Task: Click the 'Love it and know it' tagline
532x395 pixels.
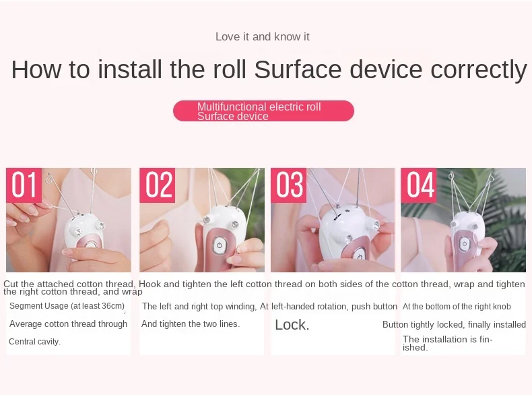Action: point(262,36)
